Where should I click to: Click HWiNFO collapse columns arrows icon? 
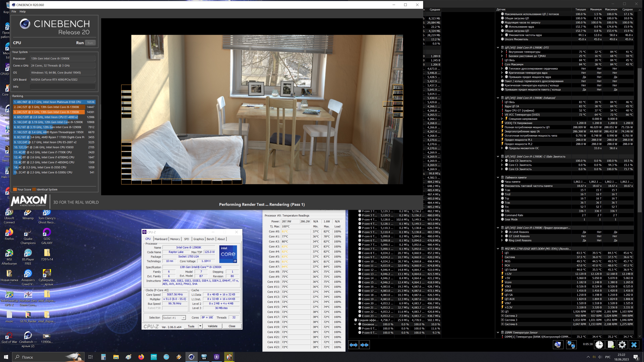tap(364, 345)
